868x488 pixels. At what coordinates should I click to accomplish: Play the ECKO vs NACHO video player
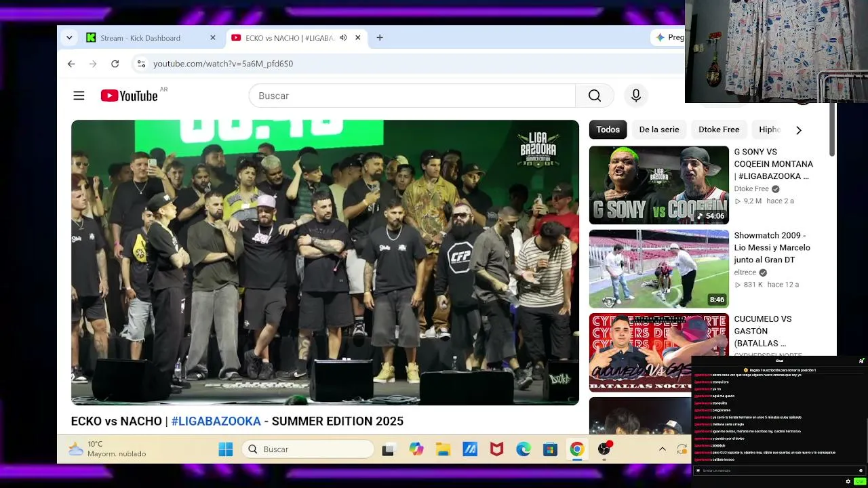[x=325, y=262]
